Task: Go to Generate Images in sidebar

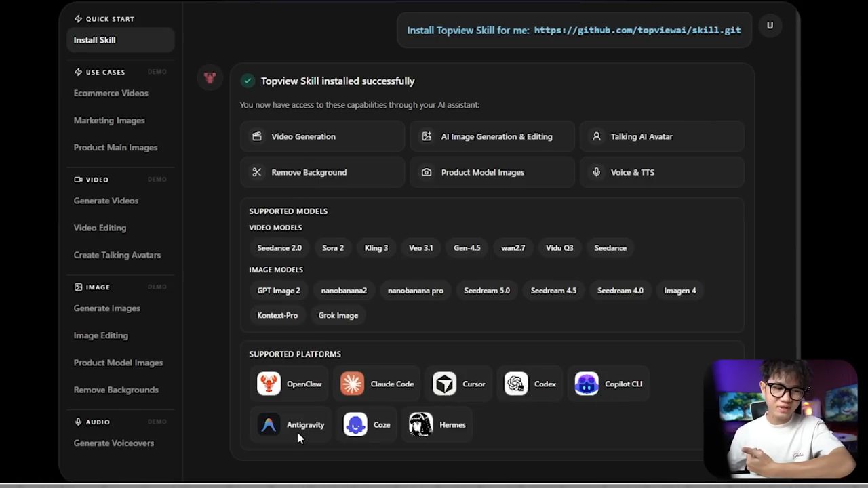Action: [107, 308]
